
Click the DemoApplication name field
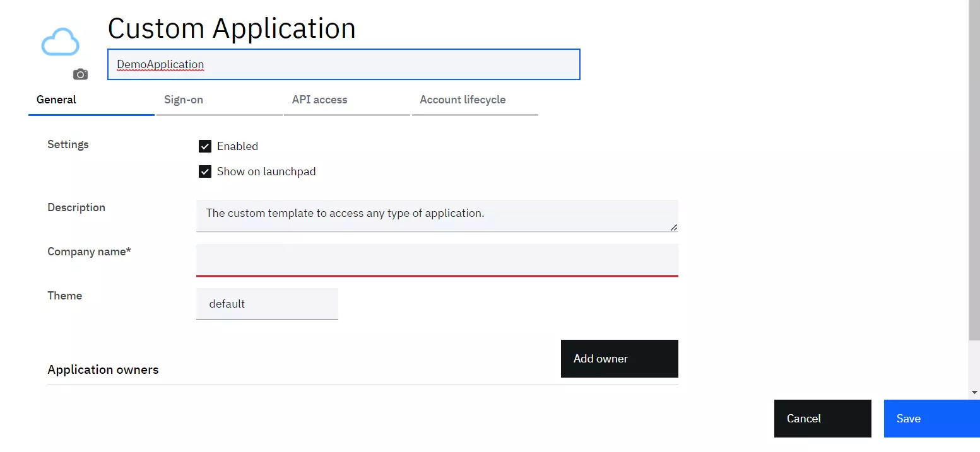coord(343,64)
